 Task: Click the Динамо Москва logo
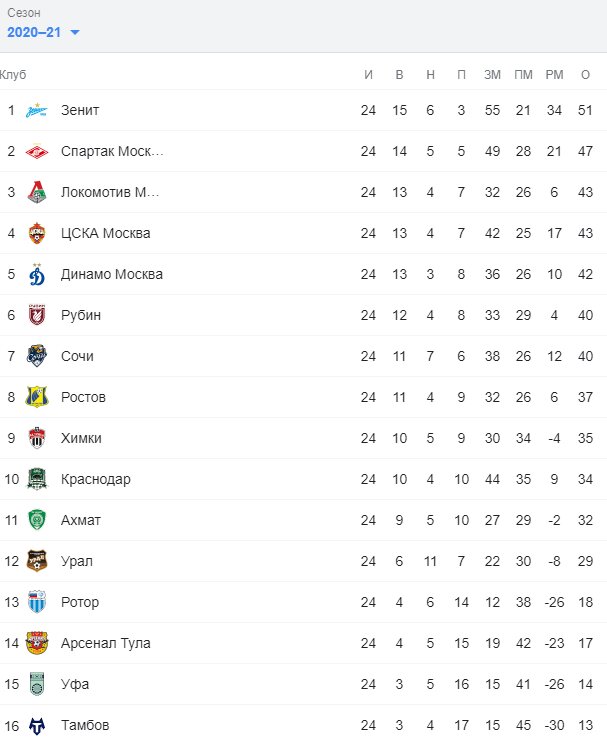click(37, 274)
